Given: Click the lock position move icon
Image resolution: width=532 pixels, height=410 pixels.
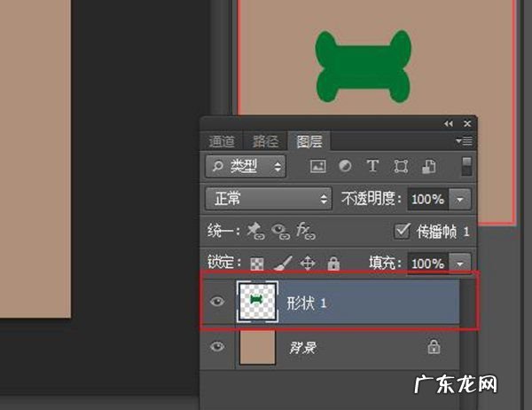Looking at the screenshot, I should coord(308,264).
